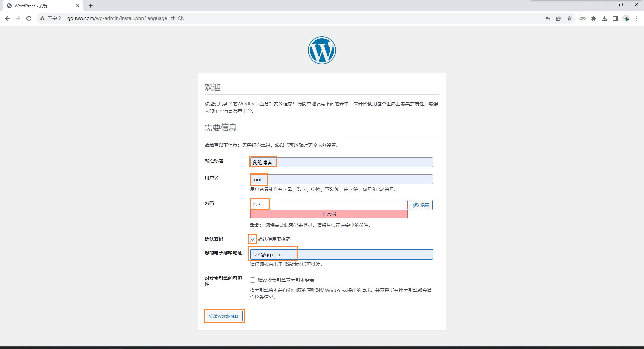644x349 pixels.
Task: Open Chrome's three-dot menu
Action: point(637,18)
